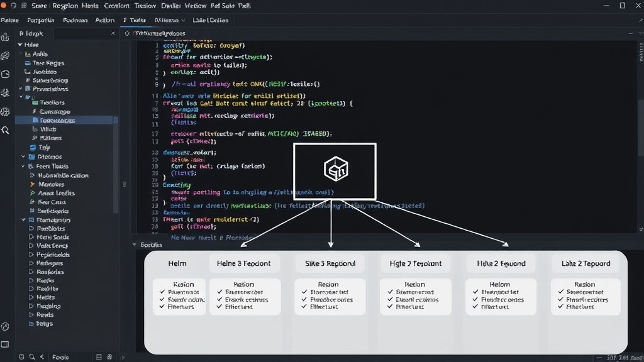
Task: Open the Rifitoems dropdown in the toolbar
Action: tap(170, 20)
